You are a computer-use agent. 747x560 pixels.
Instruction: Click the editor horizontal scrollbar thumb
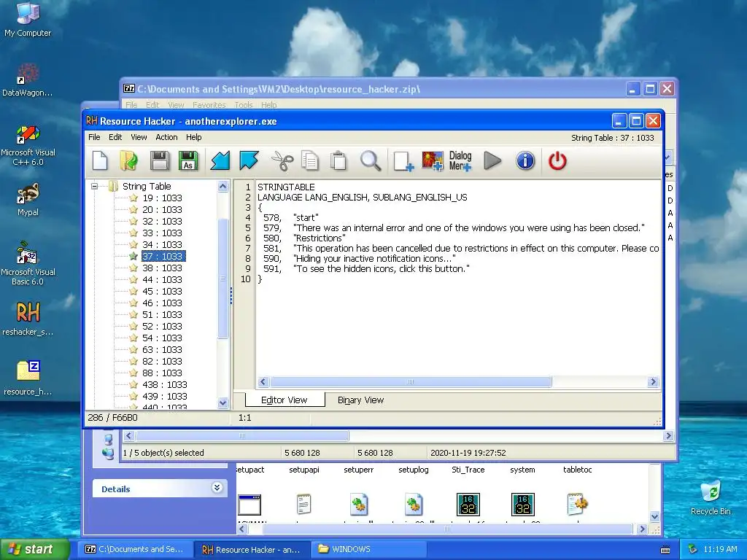click(411, 381)
